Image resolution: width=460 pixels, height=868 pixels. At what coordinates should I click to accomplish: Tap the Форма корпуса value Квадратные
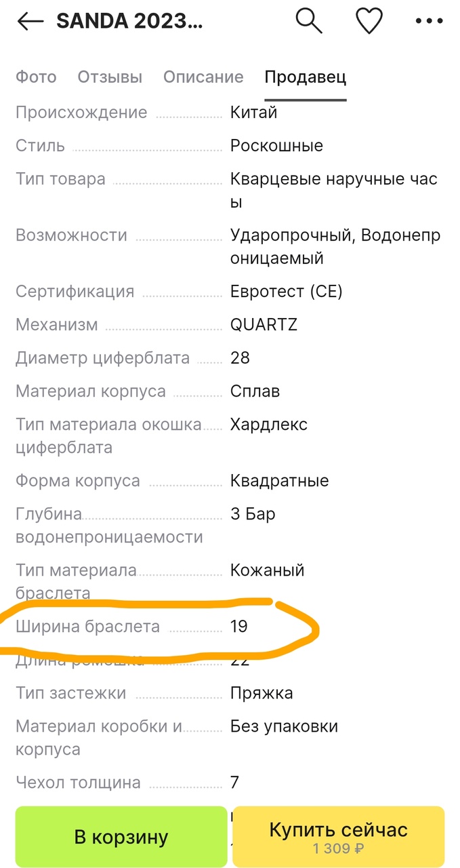pyautogui.click(x=279, y=481)
